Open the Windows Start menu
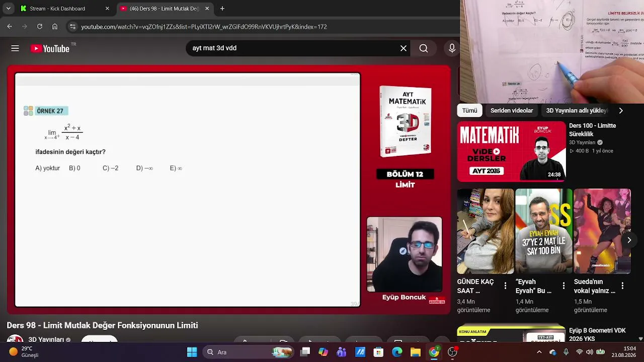The width and height of the screenshot is (644, 362). [192, 352]
